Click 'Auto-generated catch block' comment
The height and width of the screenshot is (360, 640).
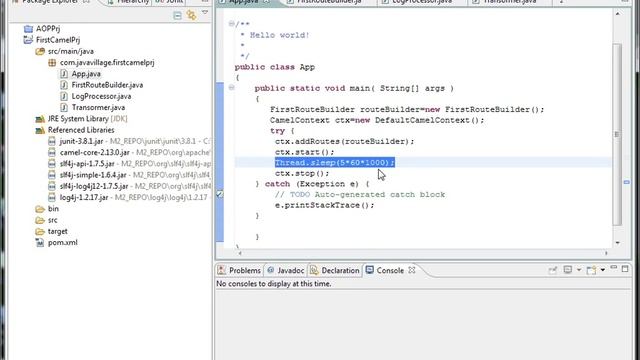pos(380,194)
